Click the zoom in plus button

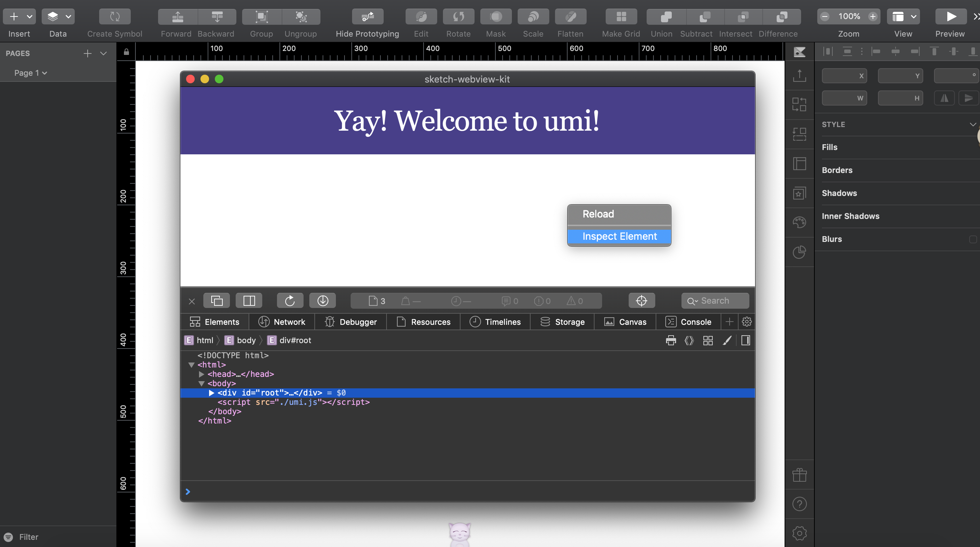tap(873, 17)
